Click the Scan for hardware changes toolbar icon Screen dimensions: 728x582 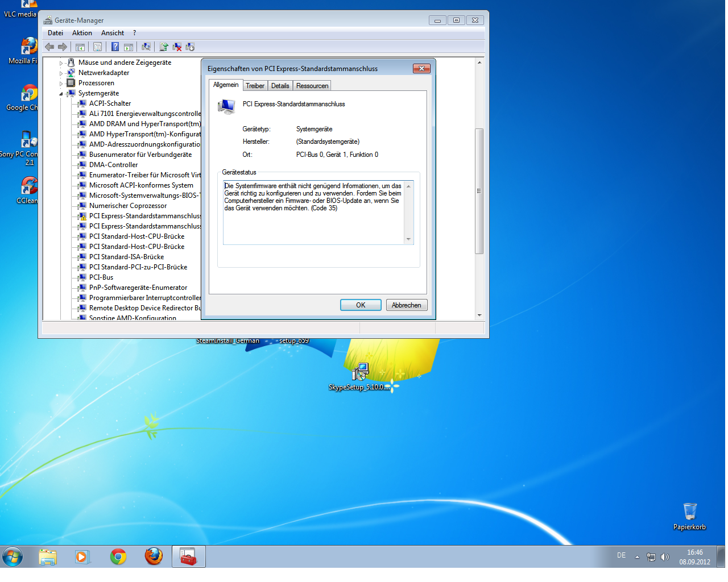click(x=146, y=47)
